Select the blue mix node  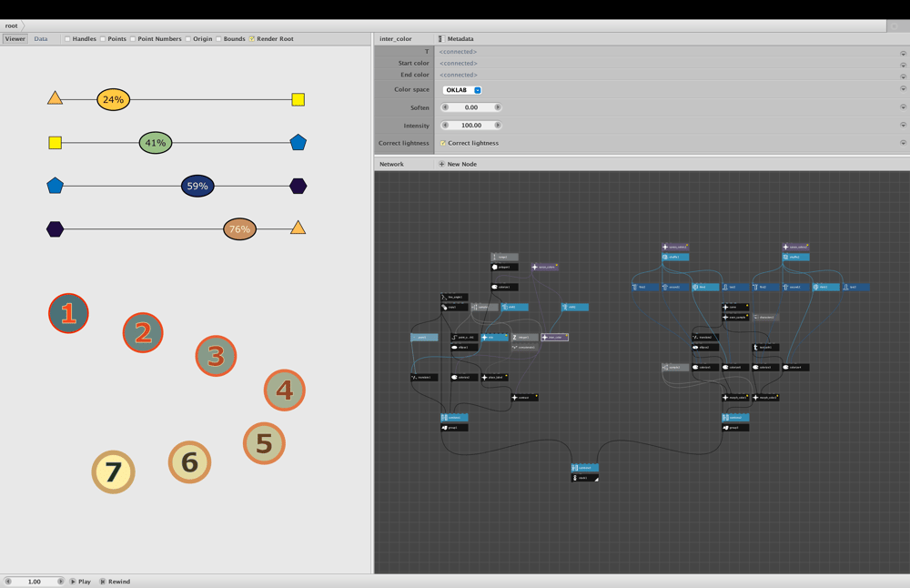point(494,338)
